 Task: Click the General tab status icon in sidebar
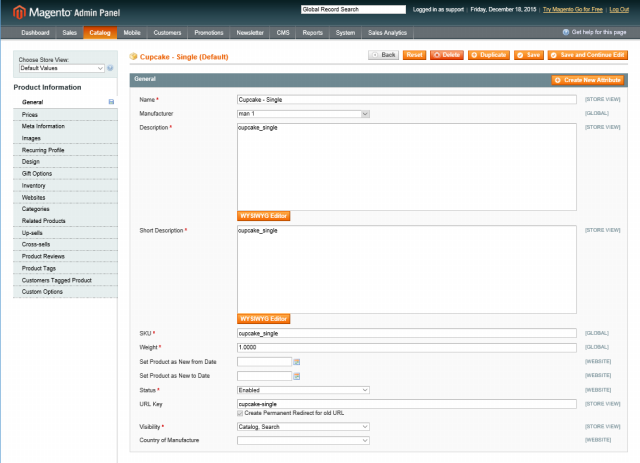[x=110, y=102]
